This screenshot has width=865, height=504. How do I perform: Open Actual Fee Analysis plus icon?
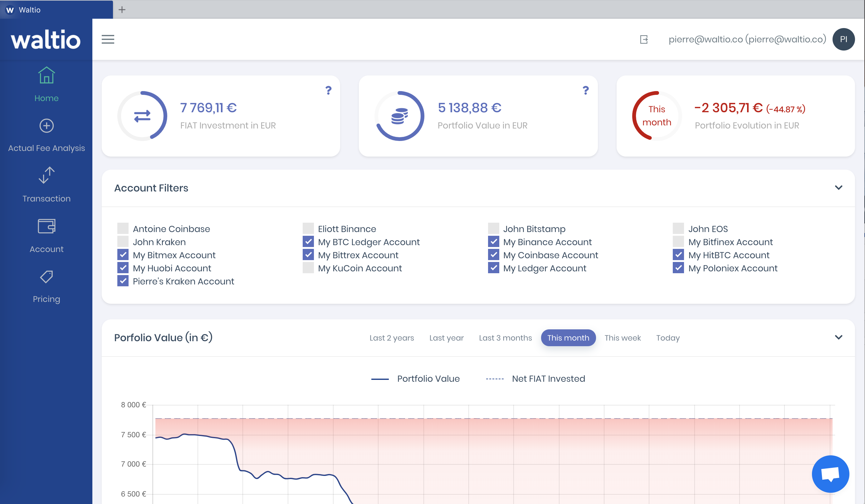pos(46,126)
